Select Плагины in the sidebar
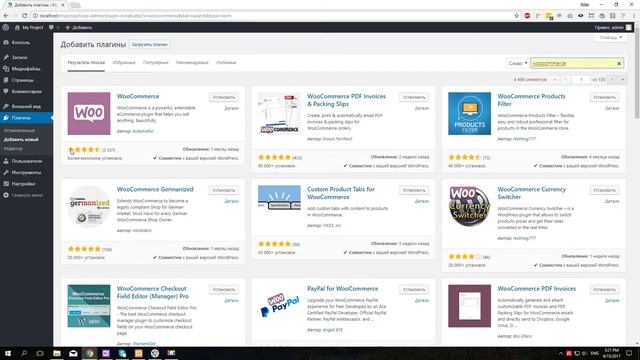This screenshot has height=360, width=640. pyautogui.click(x=26, y=118)
